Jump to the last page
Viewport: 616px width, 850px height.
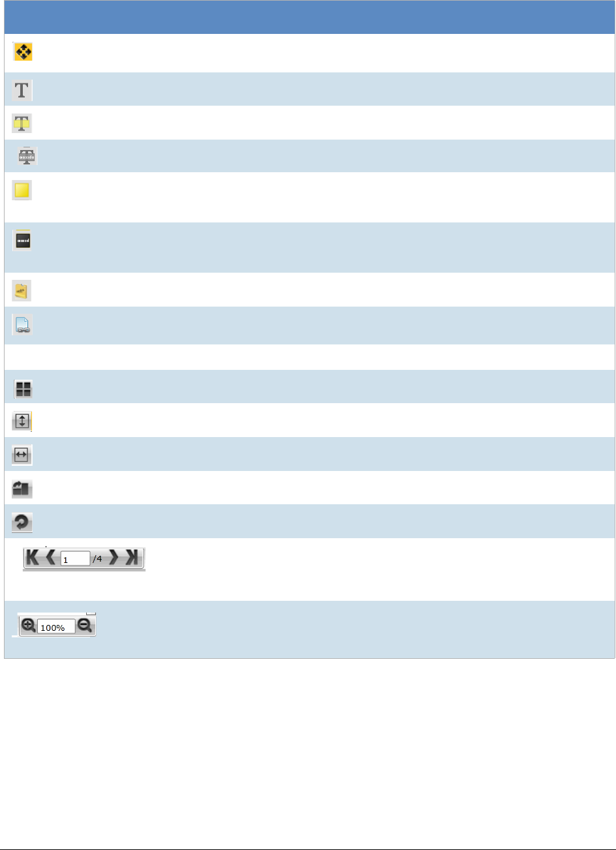click(x=132, y=559)
